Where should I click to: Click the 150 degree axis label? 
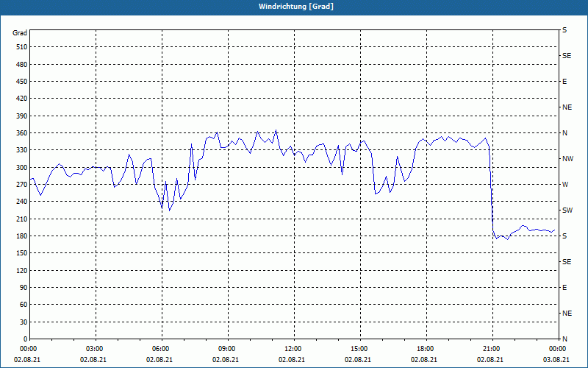coord(22,253)
